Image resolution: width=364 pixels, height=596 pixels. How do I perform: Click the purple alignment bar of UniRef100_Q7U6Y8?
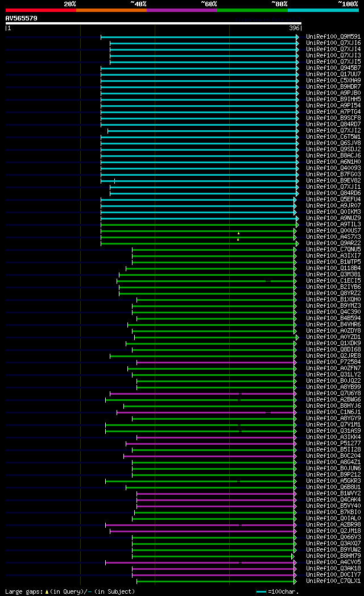[x=202, y=394]
